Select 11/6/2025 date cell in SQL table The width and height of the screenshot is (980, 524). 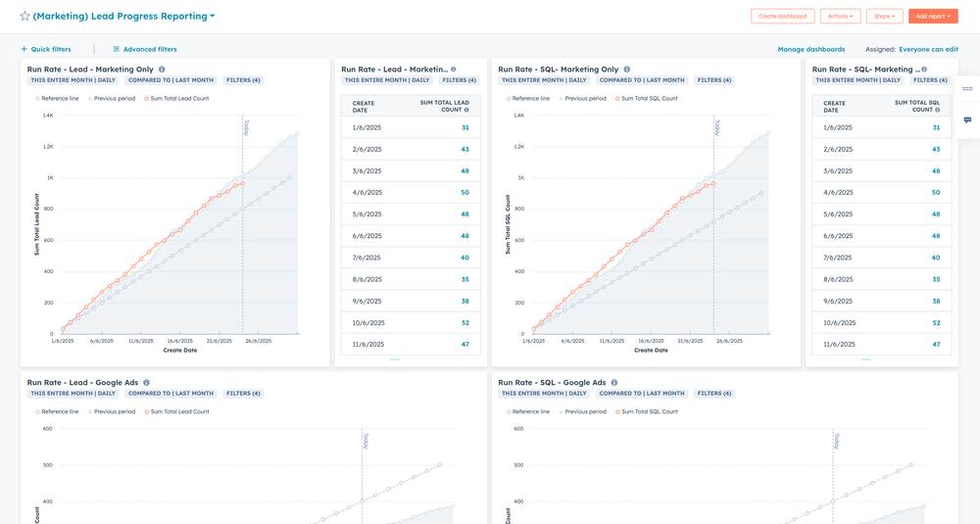click(840, 344)
